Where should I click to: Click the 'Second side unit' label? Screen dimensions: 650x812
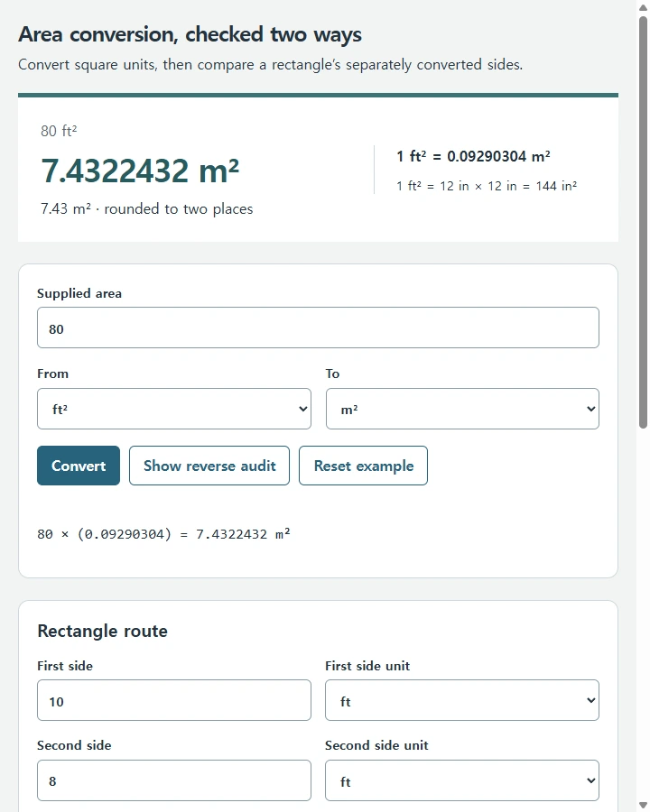coord(376,745)
